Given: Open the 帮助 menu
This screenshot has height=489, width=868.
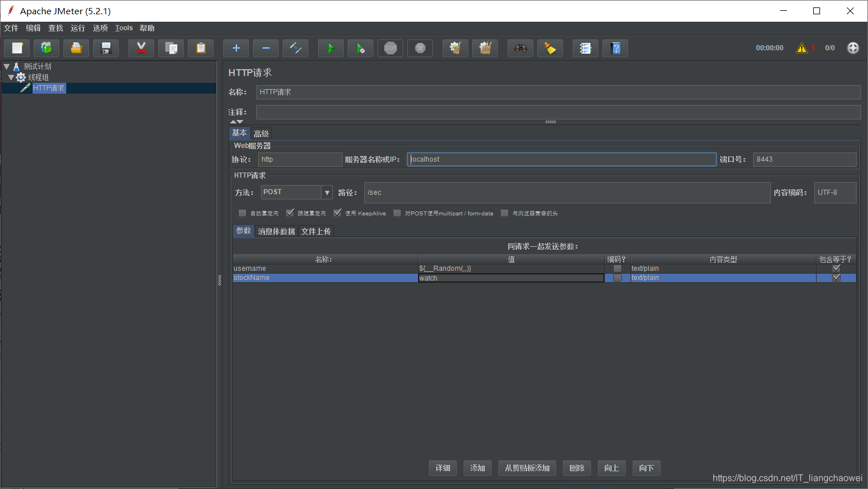Looking at the screenshot, I should click(x=147, y=28).
